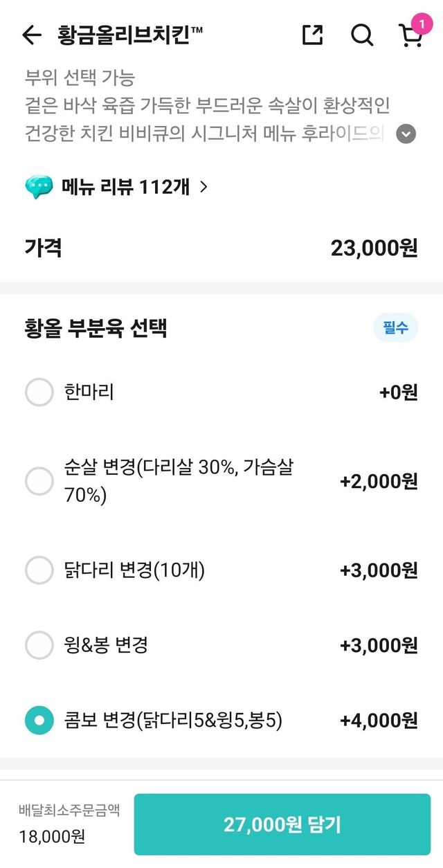Tap the back arrow icon
The width and height of the screenshot is (443, 868).
tap(32, 35)
